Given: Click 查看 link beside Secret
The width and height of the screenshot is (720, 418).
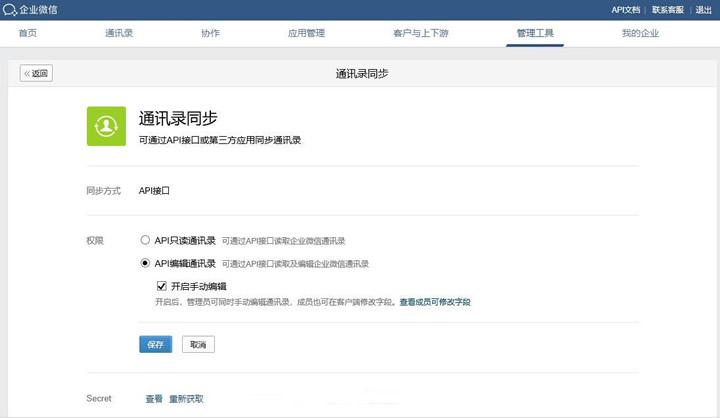Looking at the screenshot, I should pyautogui.click(x=153, y=398).
